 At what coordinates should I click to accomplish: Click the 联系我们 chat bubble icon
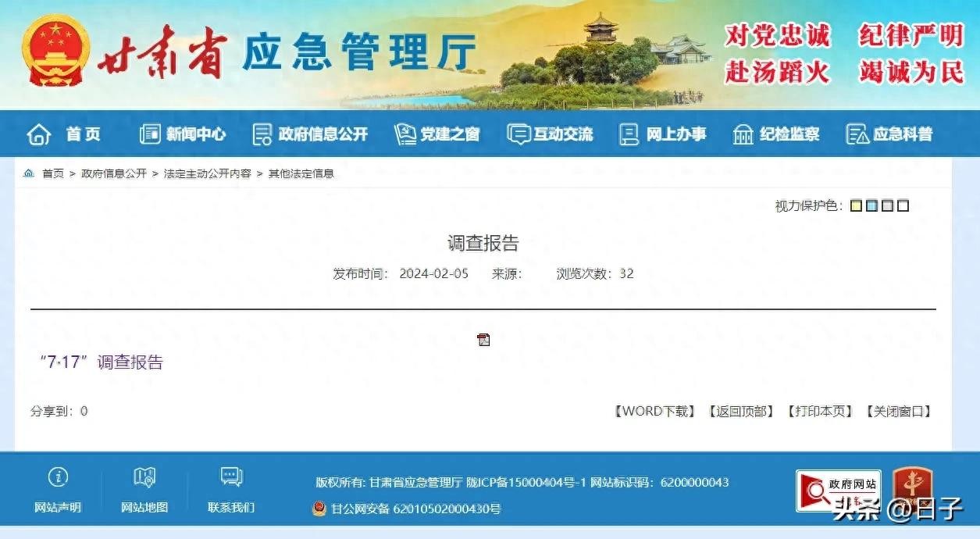[231, 477]
